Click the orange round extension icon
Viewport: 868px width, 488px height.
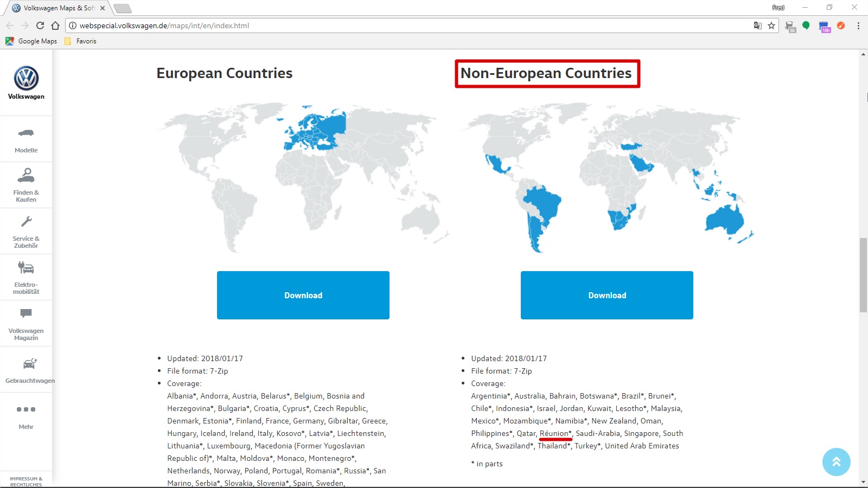[841, 25]
